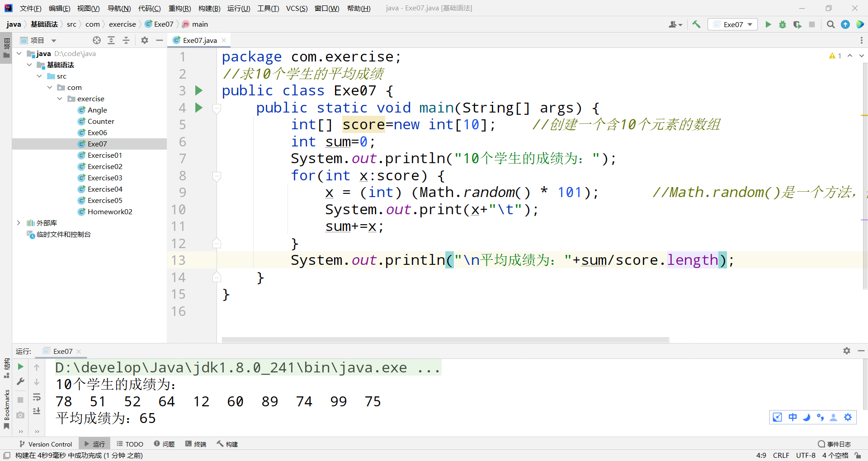Open the 文件(F) menu
The width and height of the screenshot is (868, 461).
(x=31, y=8)
